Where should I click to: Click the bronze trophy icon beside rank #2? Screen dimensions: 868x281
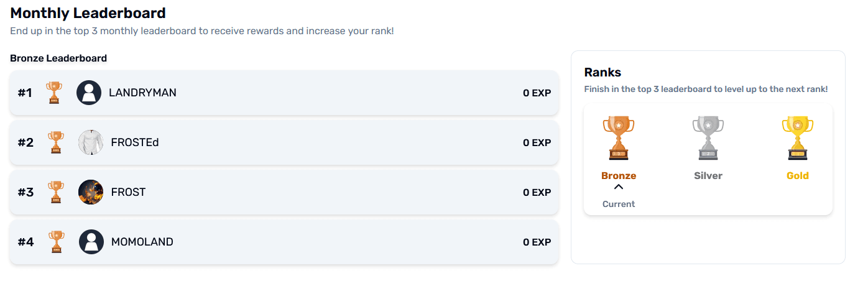(x=56, y=142)
